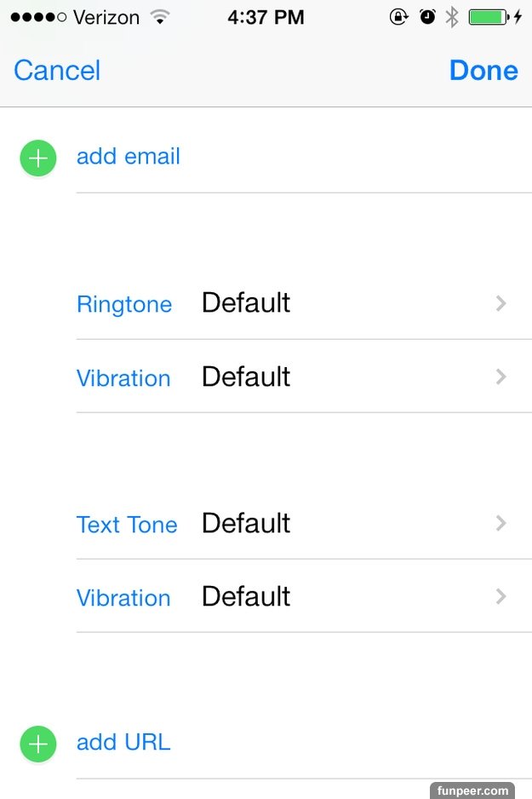Tap the battery indicator icon

pyautogui.click(x=488, y=17)
